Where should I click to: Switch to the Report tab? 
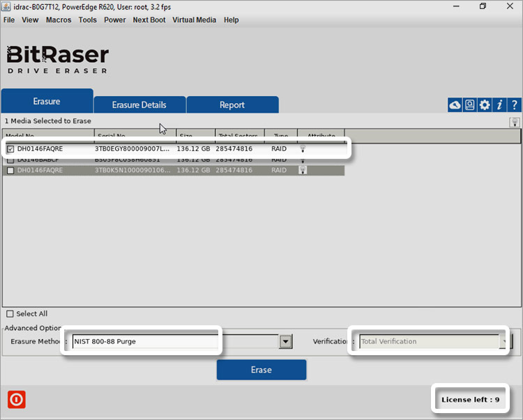[x=232, y=104]
